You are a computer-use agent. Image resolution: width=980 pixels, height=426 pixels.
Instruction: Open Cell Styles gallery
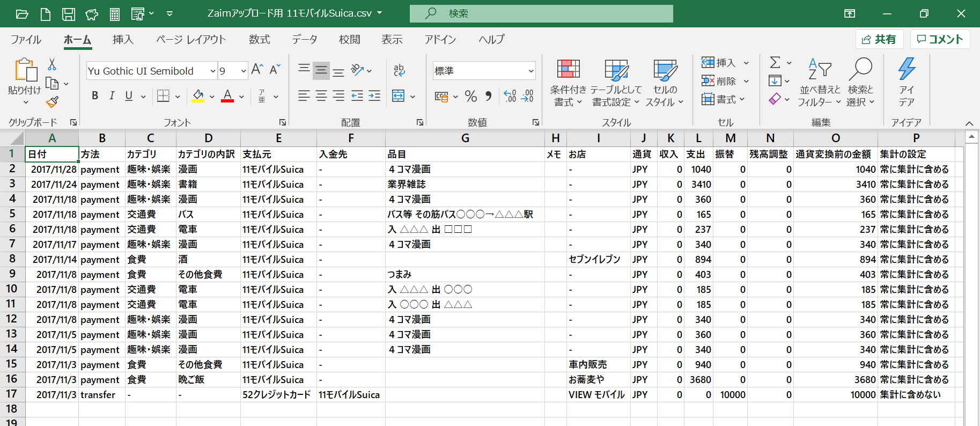tap(665, 82)
